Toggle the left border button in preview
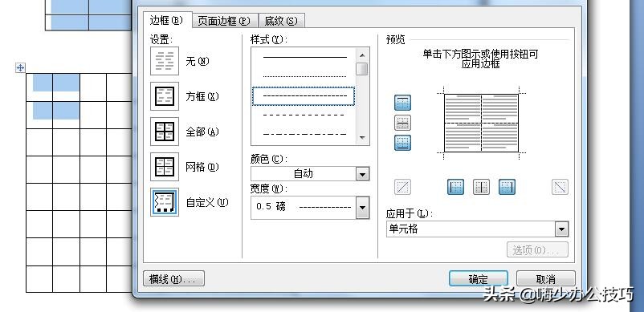This screenshot has width=644, height=312. (455, 187)
